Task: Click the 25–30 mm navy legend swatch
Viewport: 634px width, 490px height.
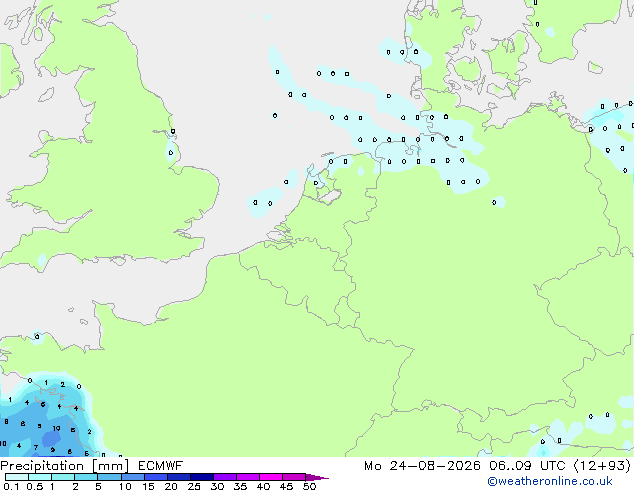Action: (x=201, y=477)
